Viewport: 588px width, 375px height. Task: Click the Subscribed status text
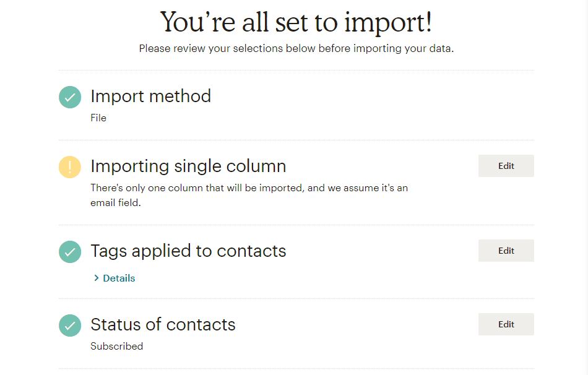(x=116, y=347)
